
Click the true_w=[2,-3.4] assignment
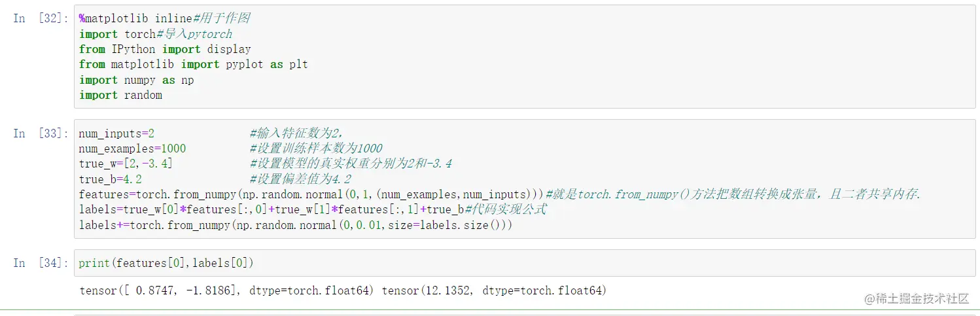pos(126,164)
